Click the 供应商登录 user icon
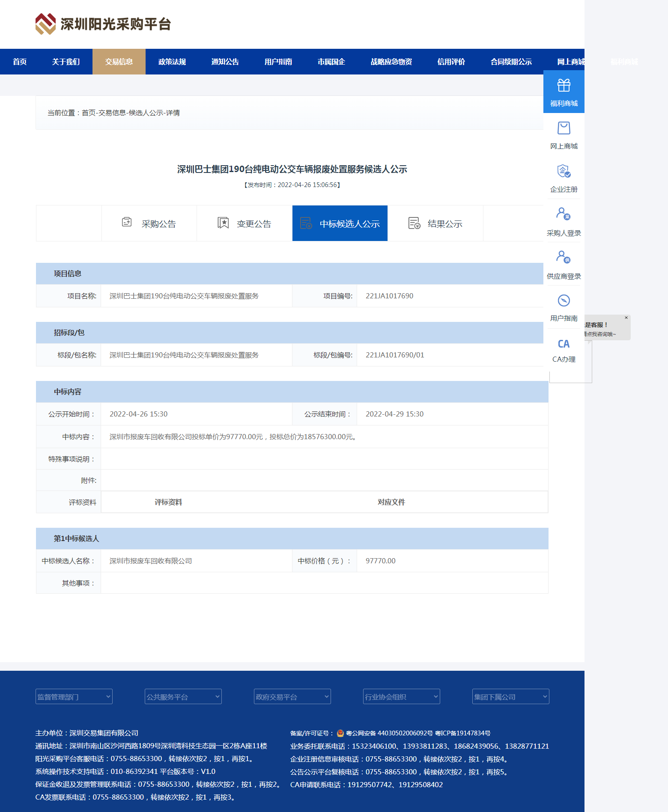The image size is (668, 812). pyautogui.click(x=564, y=257)
